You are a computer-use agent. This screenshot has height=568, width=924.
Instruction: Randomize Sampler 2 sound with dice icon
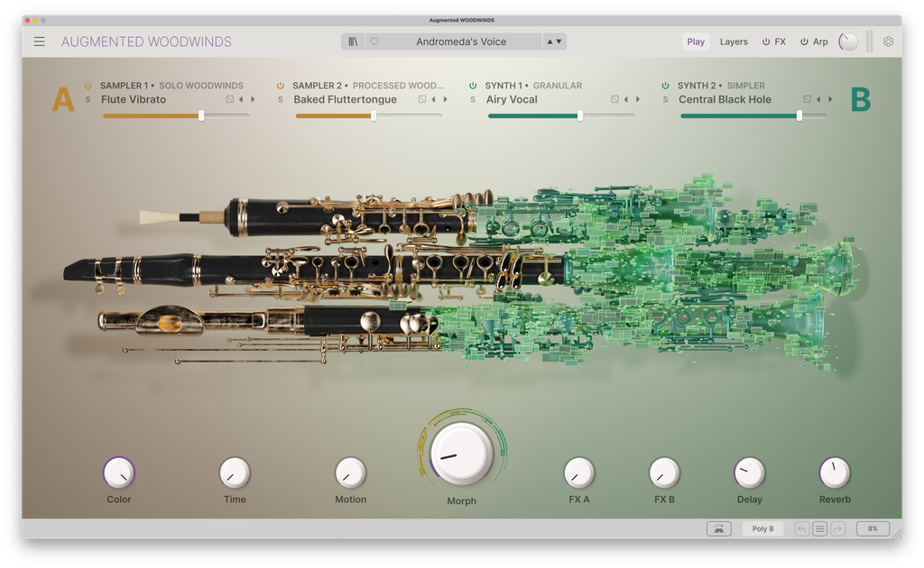point(422,99)
